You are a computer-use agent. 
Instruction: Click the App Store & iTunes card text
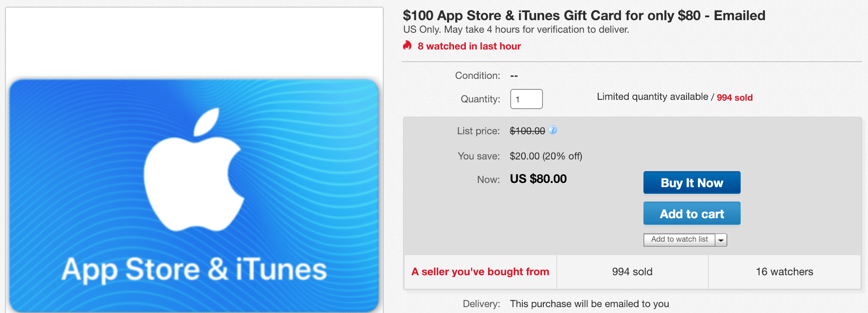(x=194, y=269)
